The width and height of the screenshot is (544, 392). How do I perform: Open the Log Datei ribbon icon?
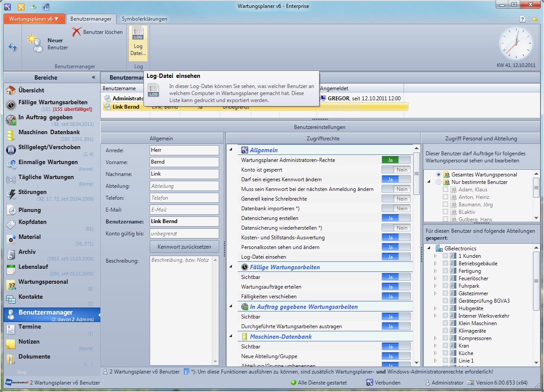tap(138, 43)
